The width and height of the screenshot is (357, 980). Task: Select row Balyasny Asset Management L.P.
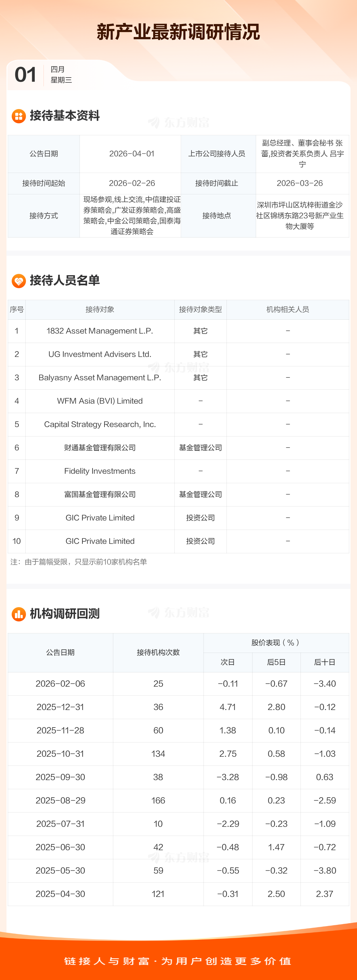pos(178,378)
